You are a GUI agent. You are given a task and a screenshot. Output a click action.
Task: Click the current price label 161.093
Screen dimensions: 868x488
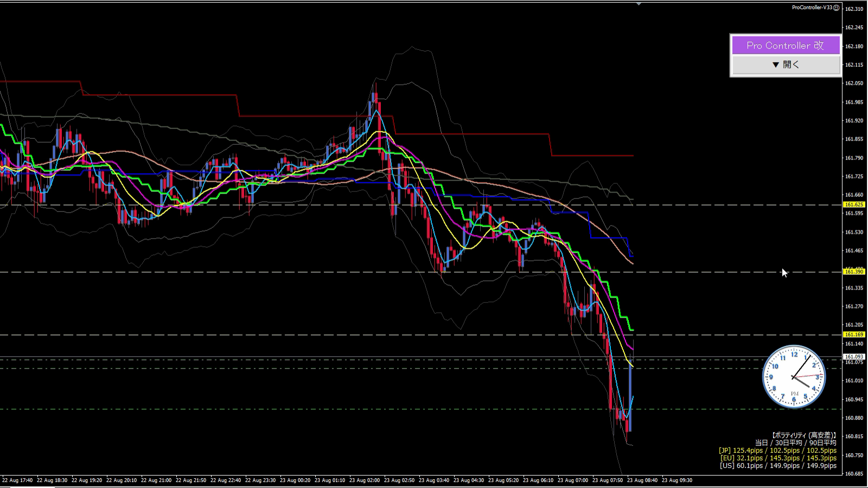coord(854,356)
